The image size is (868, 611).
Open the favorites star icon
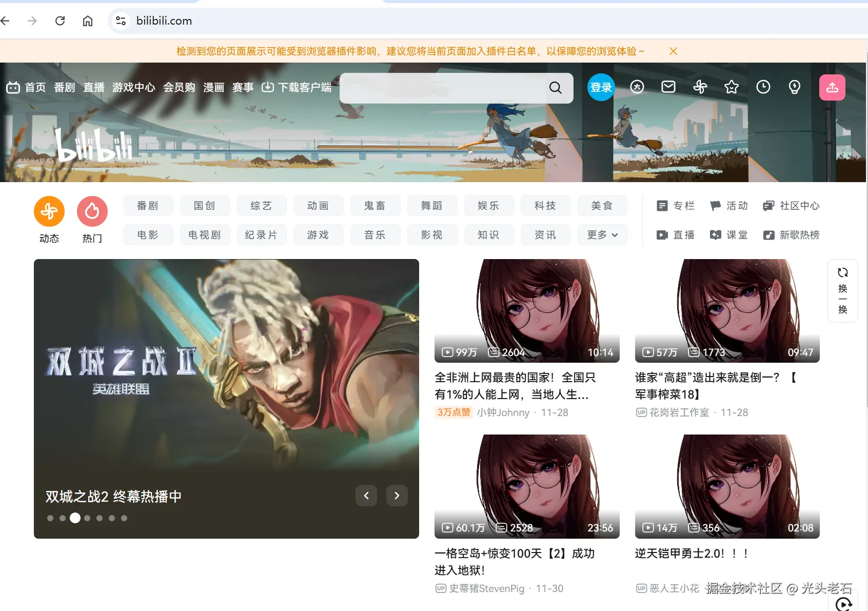[732, 87]
